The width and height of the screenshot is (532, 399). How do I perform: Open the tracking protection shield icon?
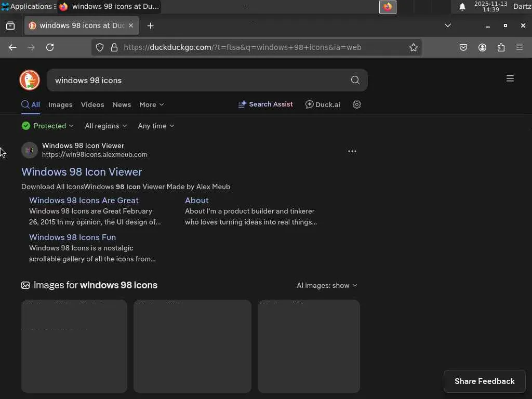click(x=100, y=47)
